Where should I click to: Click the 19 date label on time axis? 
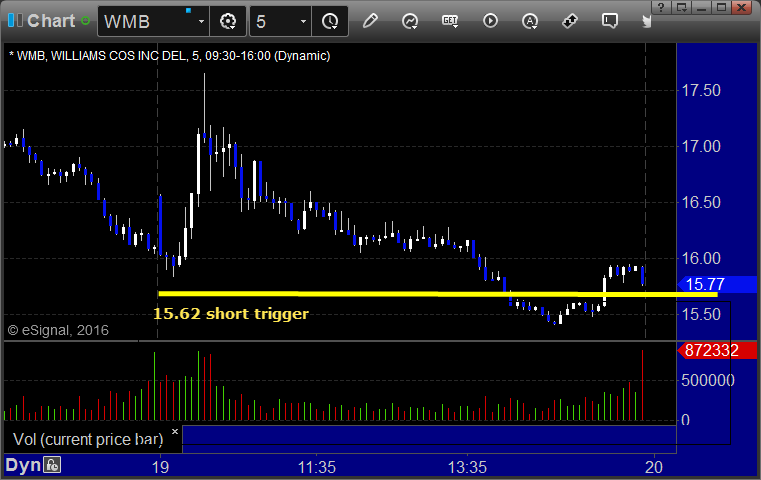coord(160,467)
